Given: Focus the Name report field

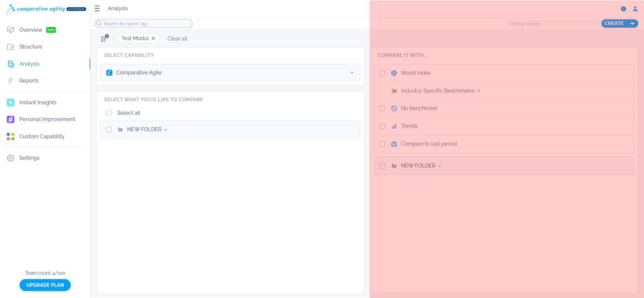Looking at the screenshot, I should click(x=553, y=24).
